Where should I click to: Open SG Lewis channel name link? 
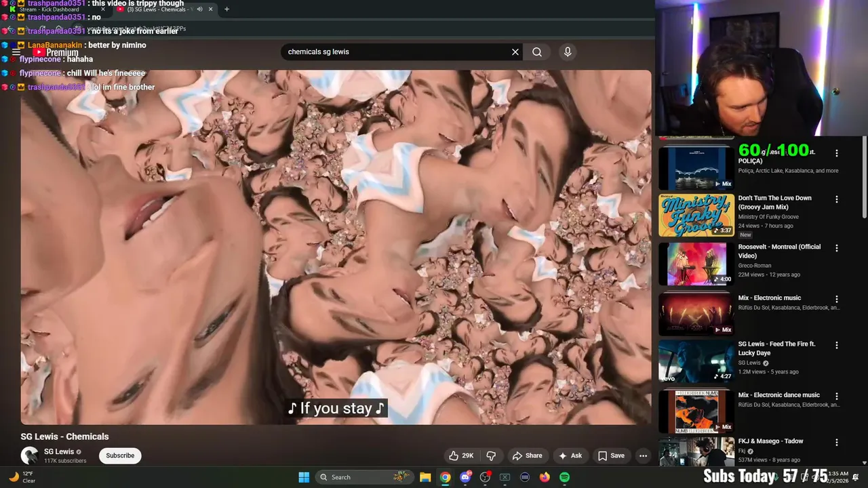59,451
